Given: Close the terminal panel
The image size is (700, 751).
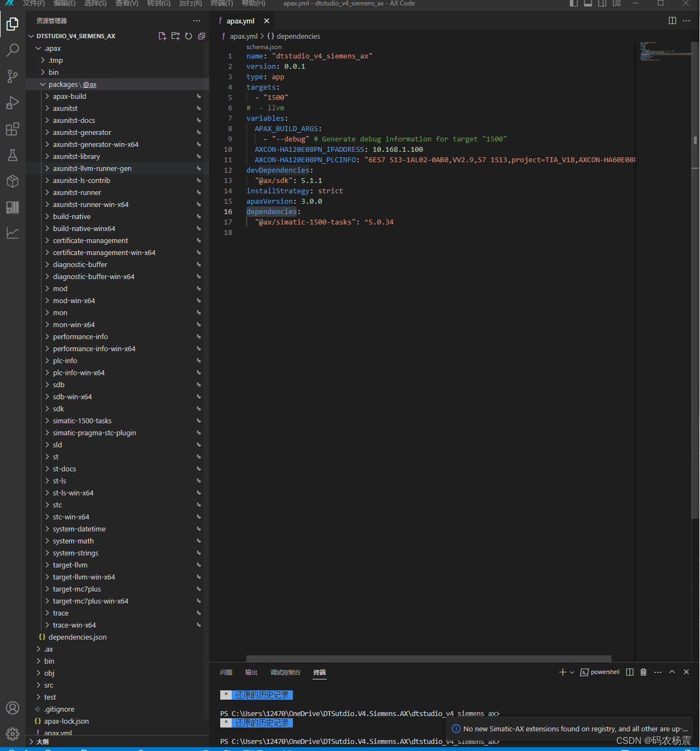Looking at the screenshot, I should click(686, 672).
